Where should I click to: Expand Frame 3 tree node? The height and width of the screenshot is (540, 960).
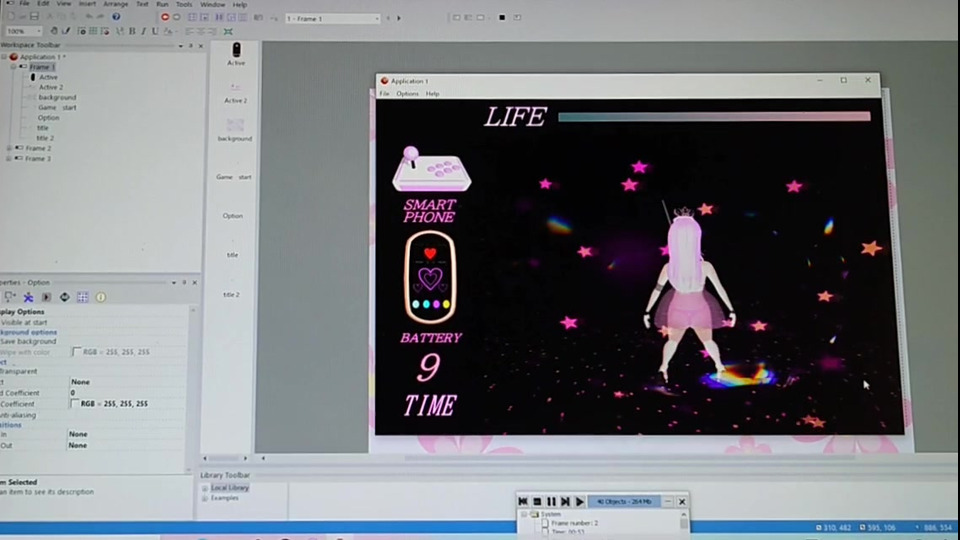coord(9,159)
